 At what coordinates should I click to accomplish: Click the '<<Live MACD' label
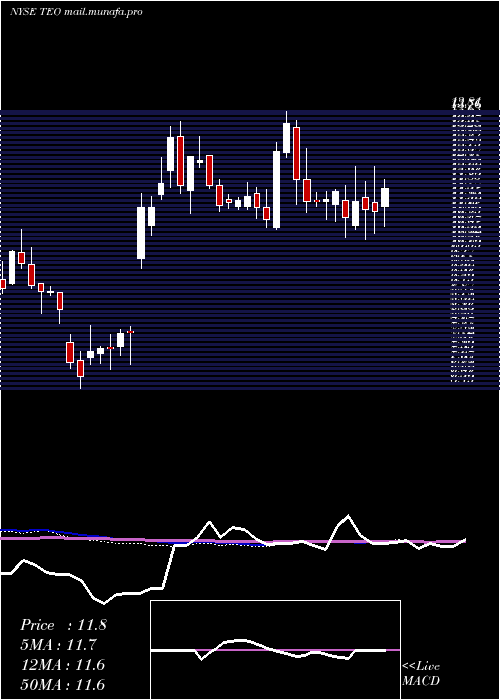[421, 674]
